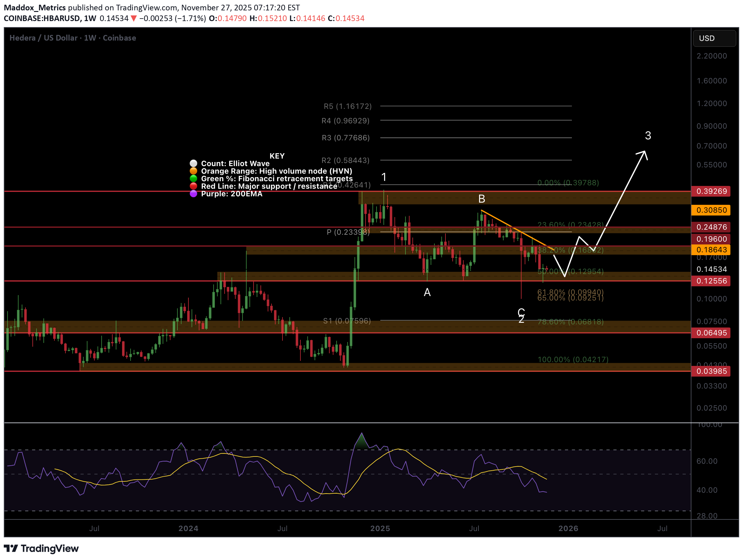
Task: Click the R5 (1.16172) pivot label
Action: [x=347, y=106]
